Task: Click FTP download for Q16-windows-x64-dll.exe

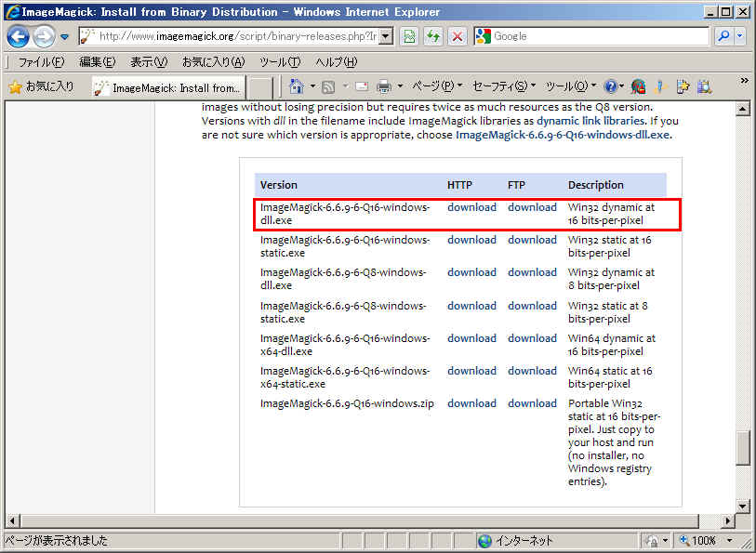Action: [x=532, y=338]
